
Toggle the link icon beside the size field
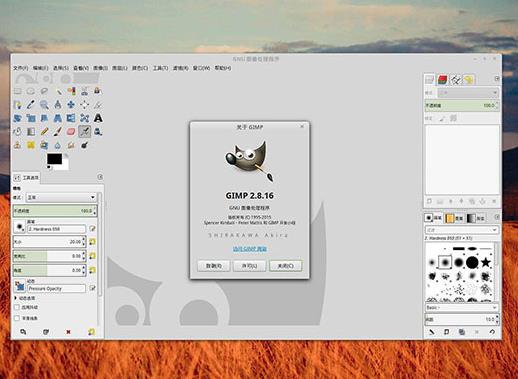92,241
